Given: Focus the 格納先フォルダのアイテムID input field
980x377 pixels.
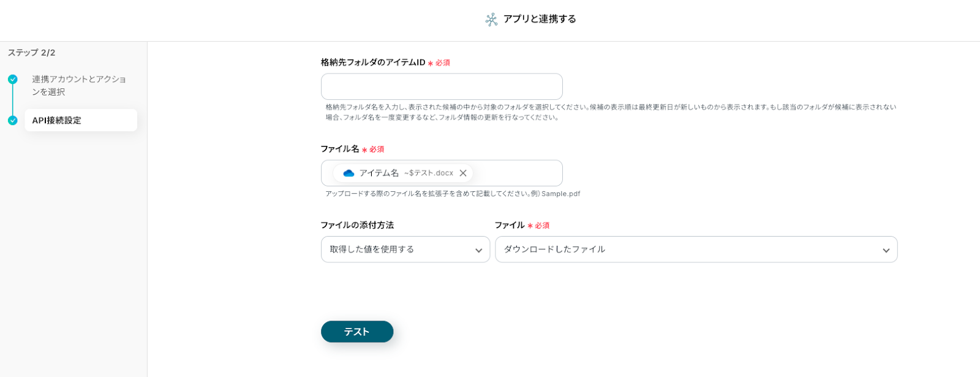Looking at the screenshot, I should (441, 87).
